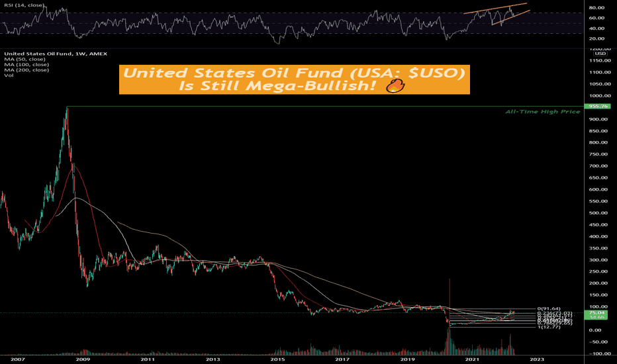Click the MA (200, close) legend entry

click(26, 69)
